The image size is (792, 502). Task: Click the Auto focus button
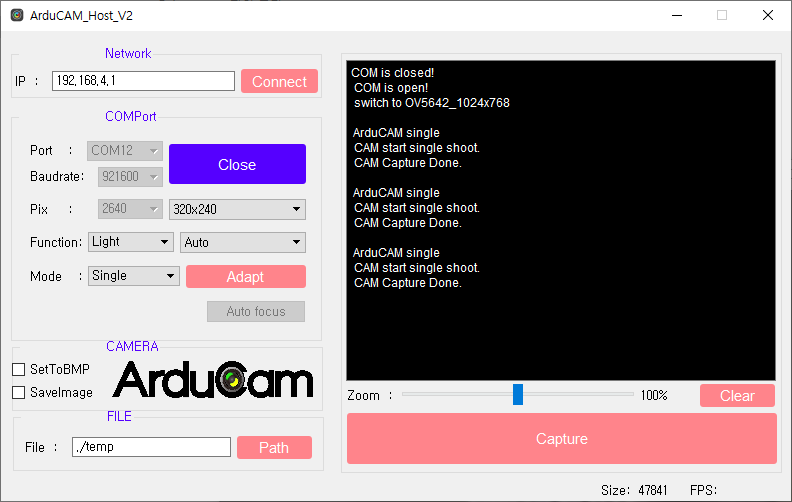(256, 312)
